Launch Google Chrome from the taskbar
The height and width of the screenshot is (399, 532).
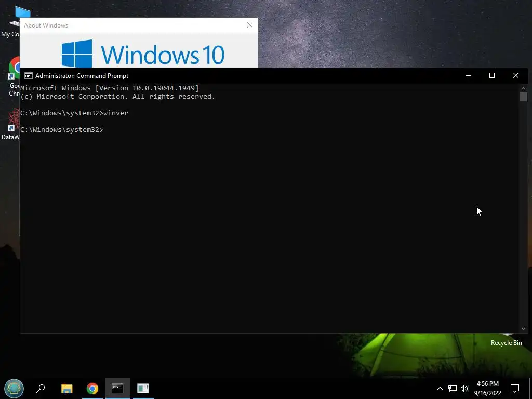(x=92, y=388)
